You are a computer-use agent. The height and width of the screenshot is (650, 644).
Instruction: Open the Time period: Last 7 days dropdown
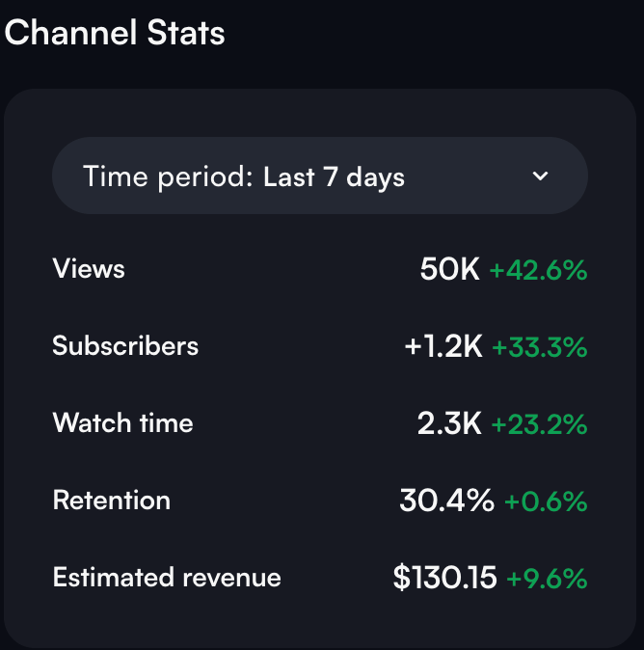pyautogui.click(x=319, y=176)
